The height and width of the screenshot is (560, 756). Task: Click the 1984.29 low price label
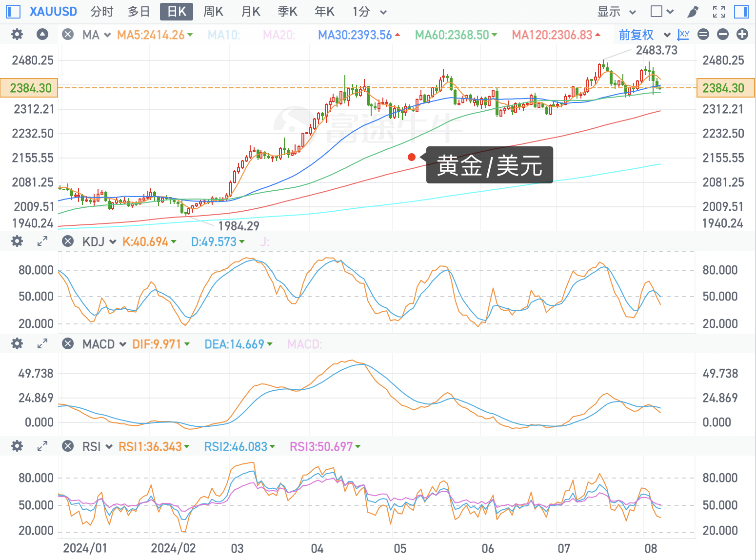coord(239,226)
